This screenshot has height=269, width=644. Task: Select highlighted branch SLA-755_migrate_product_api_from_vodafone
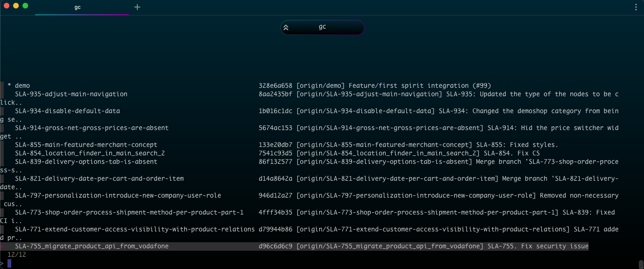click(x=92, y=246)
